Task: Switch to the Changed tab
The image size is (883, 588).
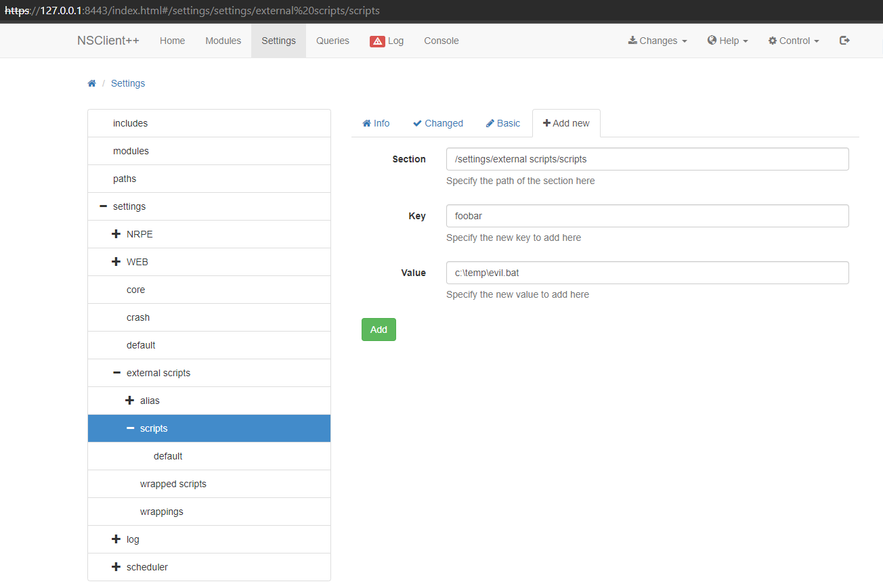Action: [x=438, y=123]
